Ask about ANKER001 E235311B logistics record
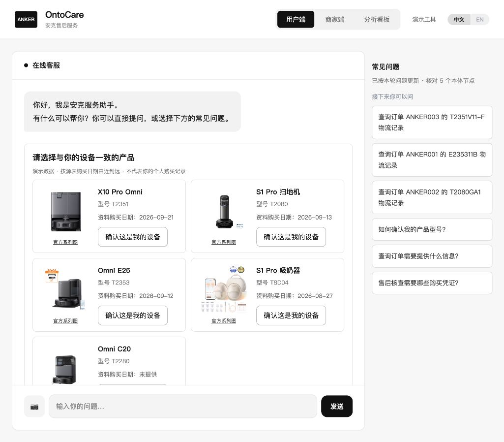Image resolution: width=504 pixels, height=442 pixels. (432, 160)
